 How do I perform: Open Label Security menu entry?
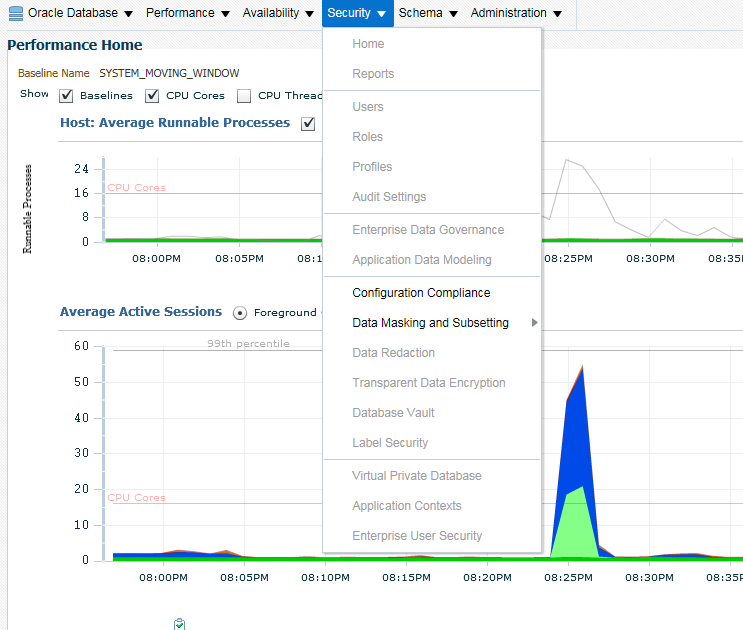point(390,443)
